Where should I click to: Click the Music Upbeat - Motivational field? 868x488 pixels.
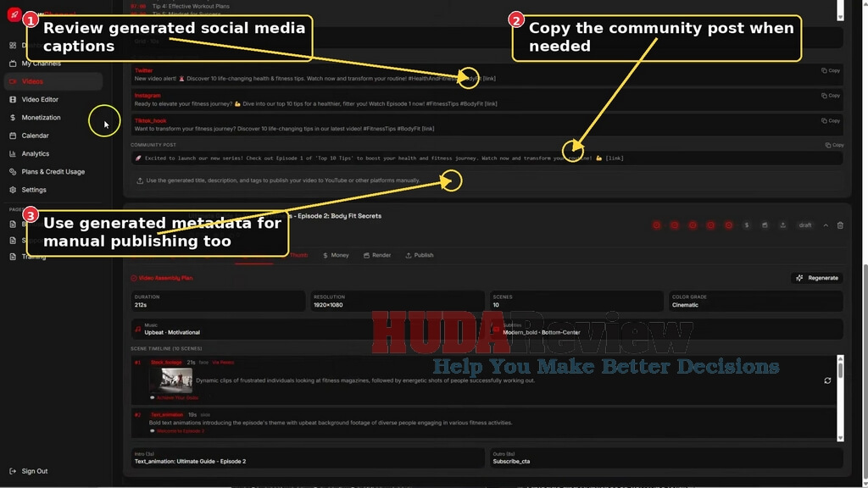[308, 330]
